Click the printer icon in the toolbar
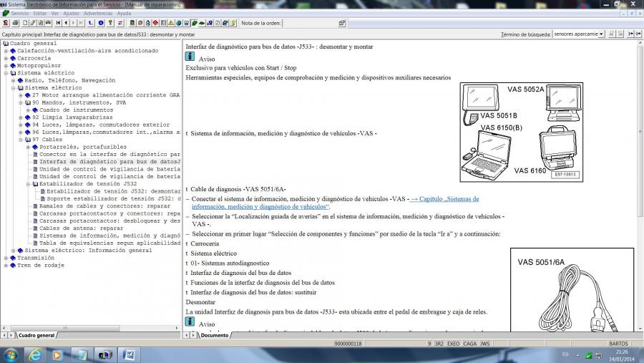The width and height of the screenshot is (644, 363). (16, 23)
